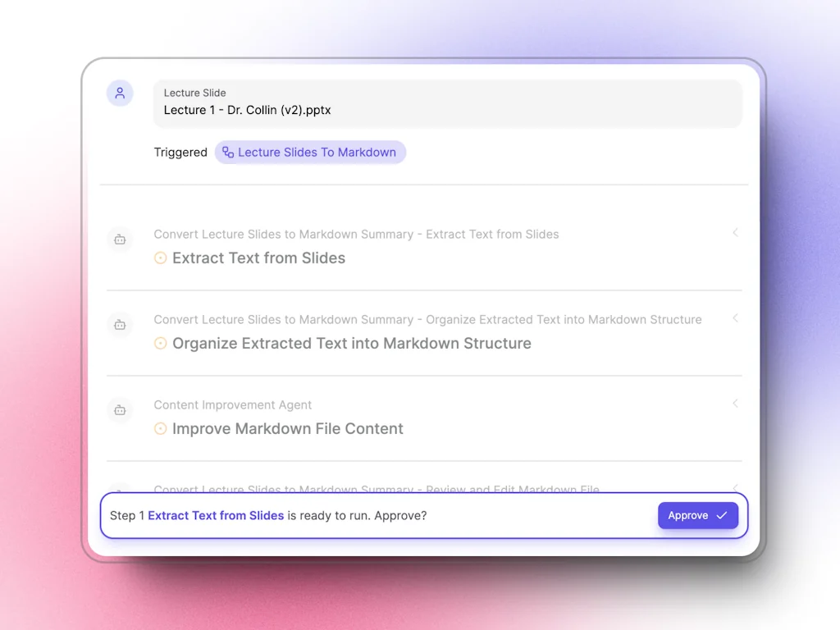Expand the Organize Extracted Text step chevron

(735, 318)
